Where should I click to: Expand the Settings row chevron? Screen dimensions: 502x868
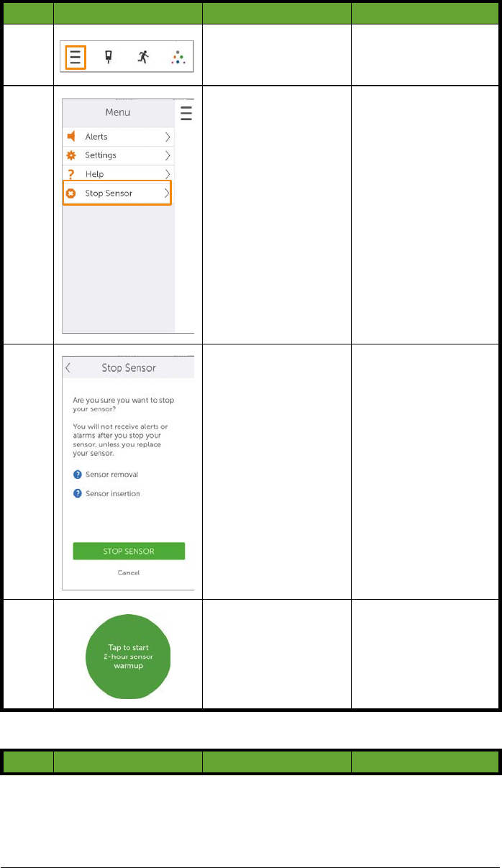(x=167, y=155)
